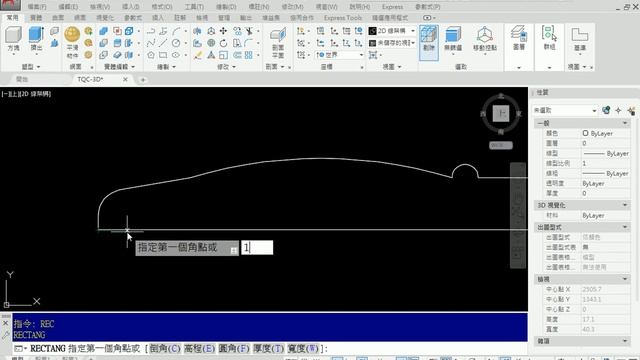Screen dimensions: 640x360
Task: Click the Section Plane (剖面平面) tool
Action: [x=278, y=43]
